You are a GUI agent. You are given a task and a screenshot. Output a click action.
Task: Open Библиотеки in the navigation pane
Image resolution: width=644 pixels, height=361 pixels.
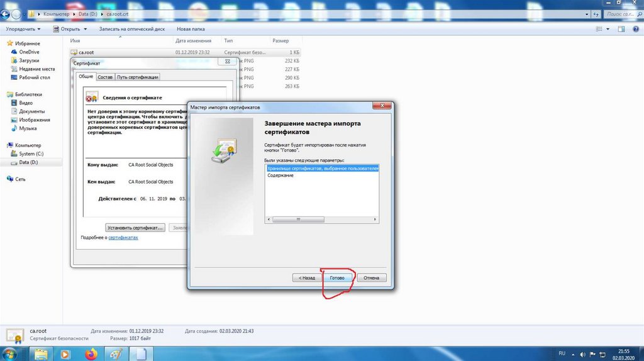(x=28, y=94)
